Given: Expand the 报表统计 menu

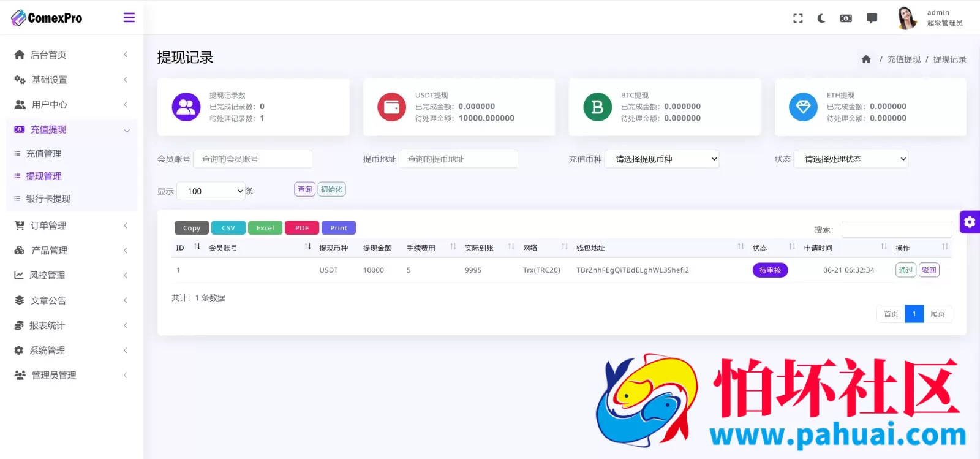Looking at the screenshot, I should 71,325.
